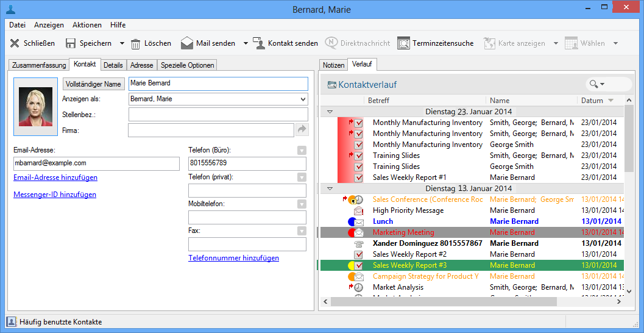
Task: Open the Aktionen menu
Action: [x=87, y=24]
